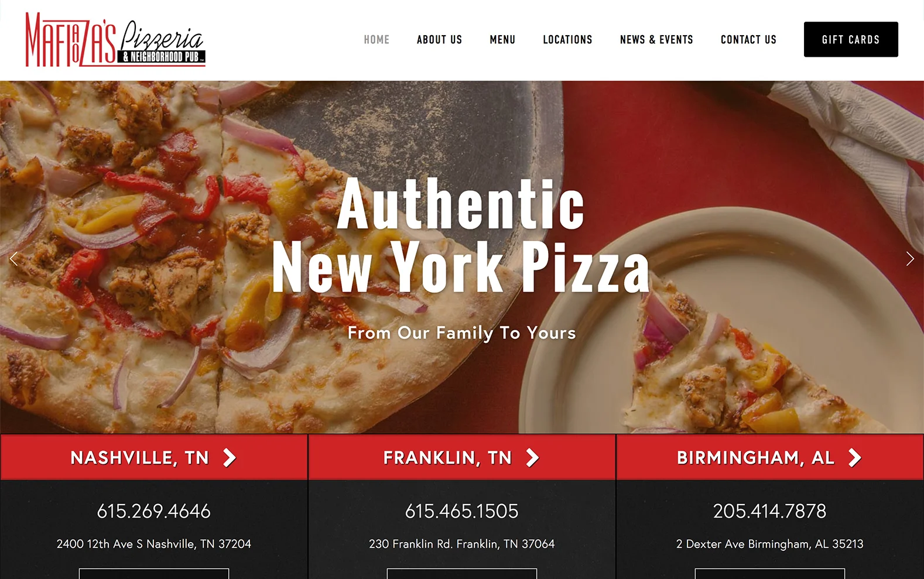The width and height of the screenshot is (924, 579).
Task: Open the Nashville 12th Ave S address
Action: pos(154,544)
